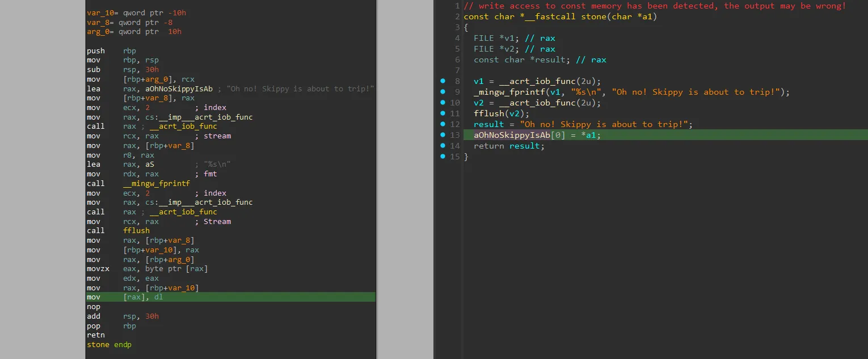Click the stone endp line
The height and width of the screenshot is (359, 868).
tap(109, 345)
